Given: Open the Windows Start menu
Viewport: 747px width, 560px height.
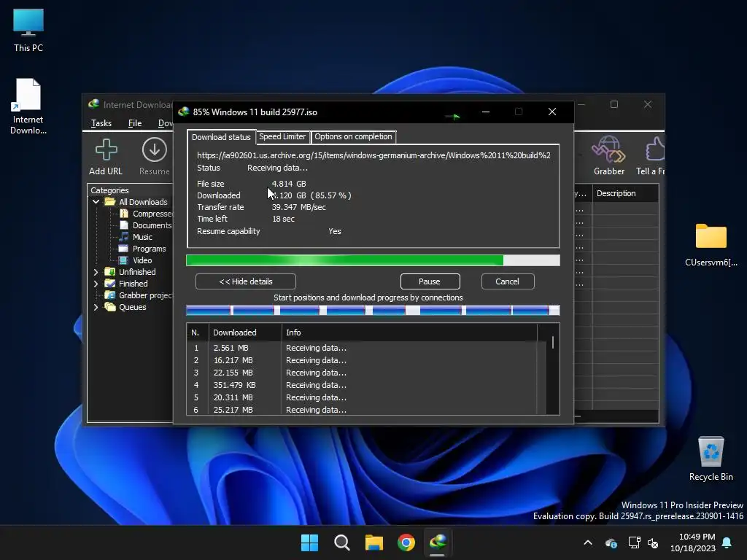Looking at the screenshot, I should (309, 542).
